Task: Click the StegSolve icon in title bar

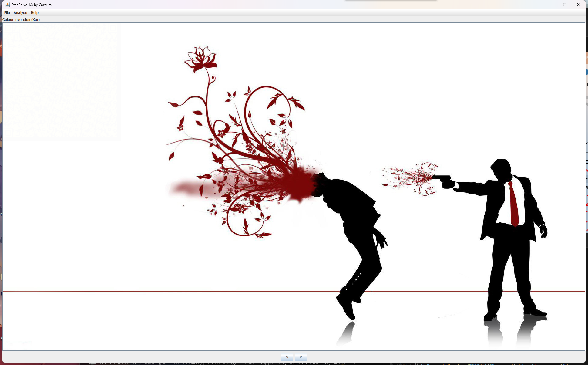Action: click(x=7, y=5)
